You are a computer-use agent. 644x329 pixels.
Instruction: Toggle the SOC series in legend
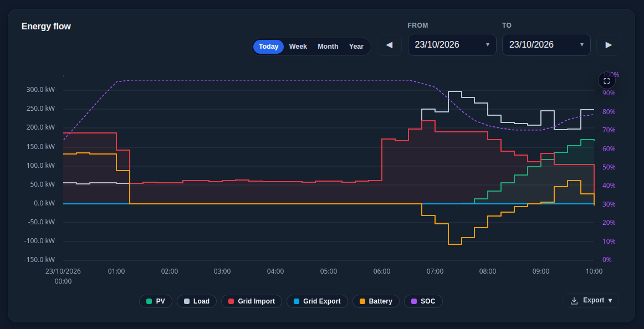tap(423, 301)
